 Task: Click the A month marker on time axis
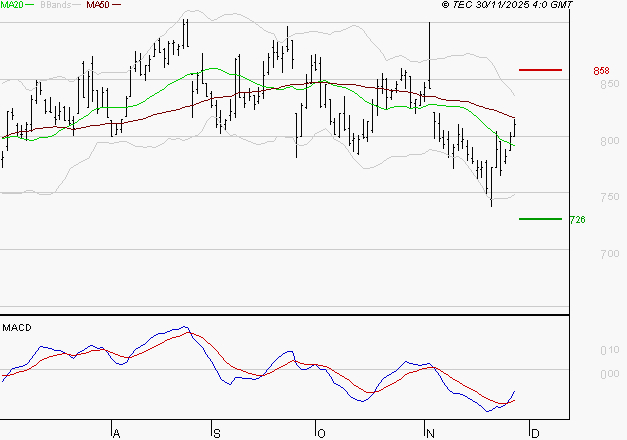116,434
